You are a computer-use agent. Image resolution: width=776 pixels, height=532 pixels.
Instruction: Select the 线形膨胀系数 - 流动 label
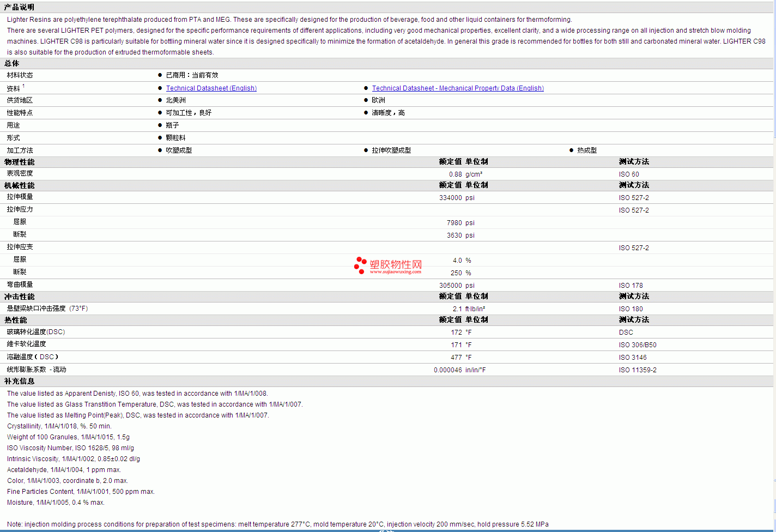pos(37,370)
